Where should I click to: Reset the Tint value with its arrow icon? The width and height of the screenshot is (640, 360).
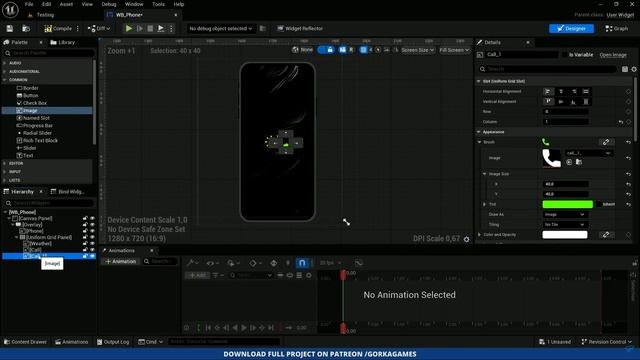[x=629, y=204]
